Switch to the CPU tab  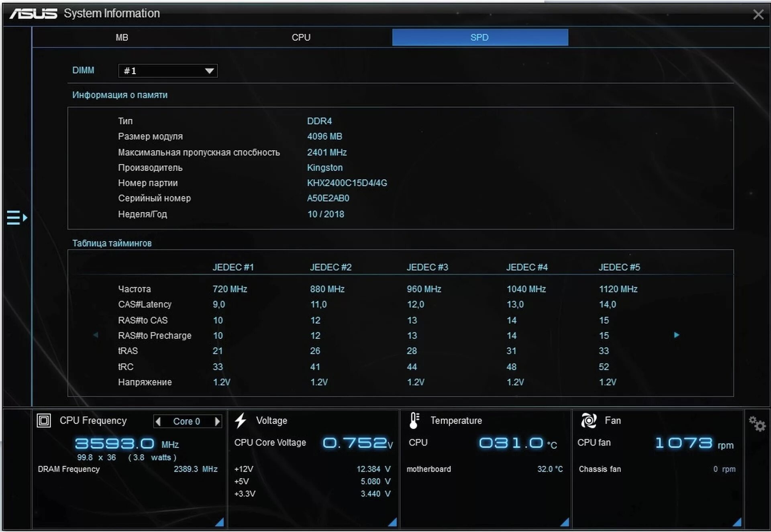301,37
